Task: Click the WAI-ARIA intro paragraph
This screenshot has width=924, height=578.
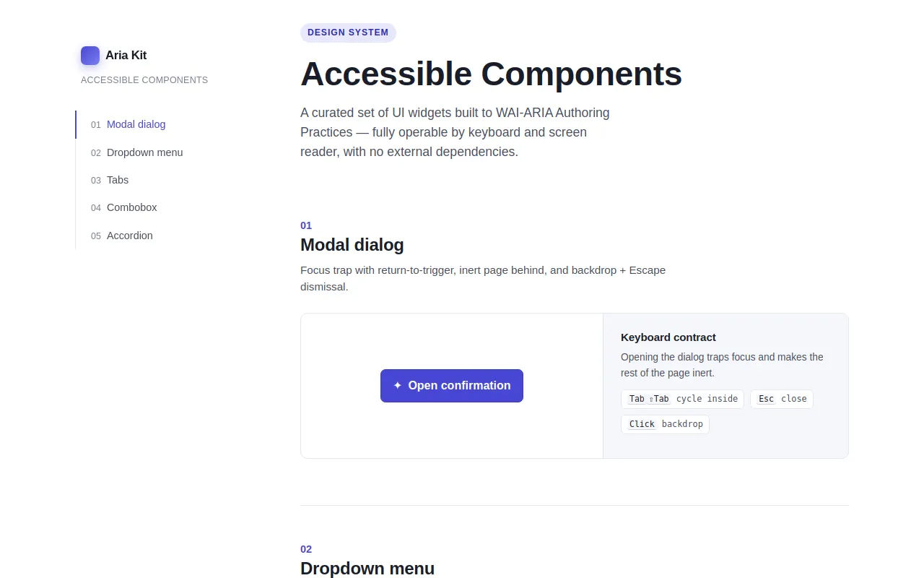Action: 455,132
